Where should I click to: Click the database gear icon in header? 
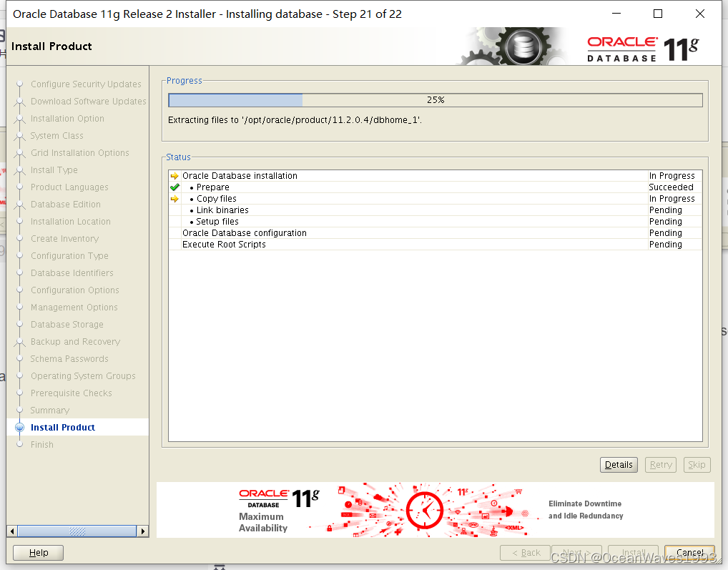click(523, 46)
